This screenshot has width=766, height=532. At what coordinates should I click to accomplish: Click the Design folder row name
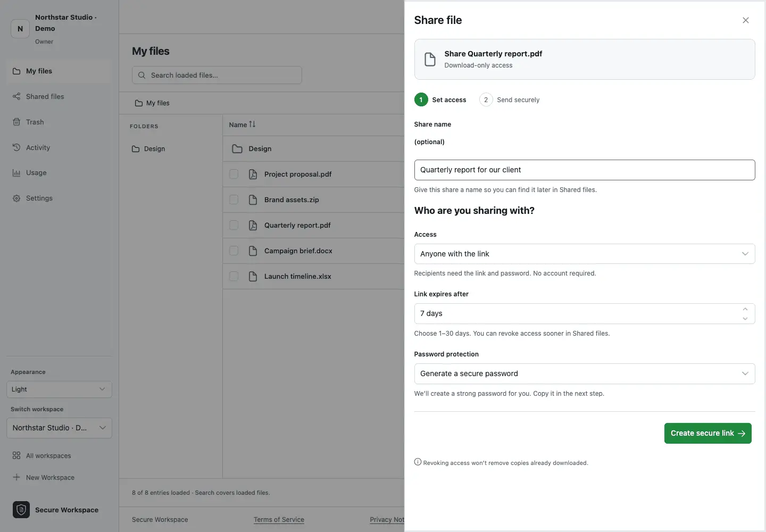(260, 149)
